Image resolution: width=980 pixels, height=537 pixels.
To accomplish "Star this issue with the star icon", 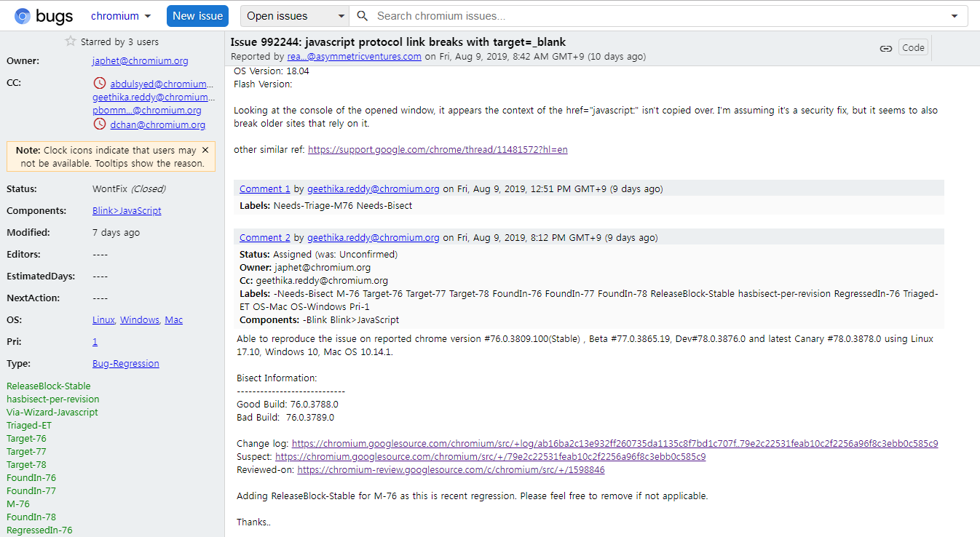I will point(71,41).
